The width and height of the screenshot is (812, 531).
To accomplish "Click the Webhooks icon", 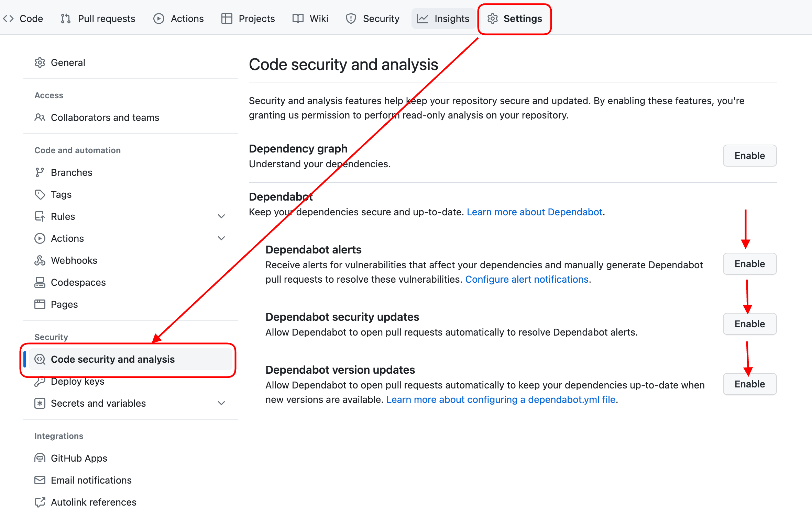I will point(40,260).
